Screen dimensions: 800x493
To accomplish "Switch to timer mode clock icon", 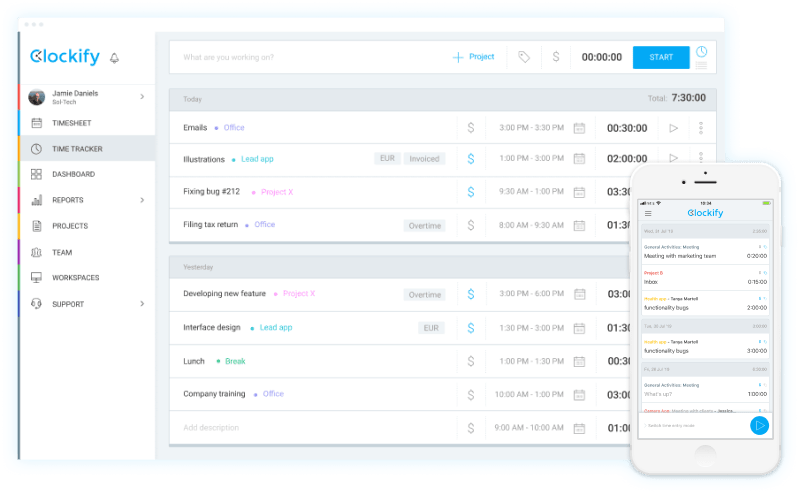I will (701, 51).
